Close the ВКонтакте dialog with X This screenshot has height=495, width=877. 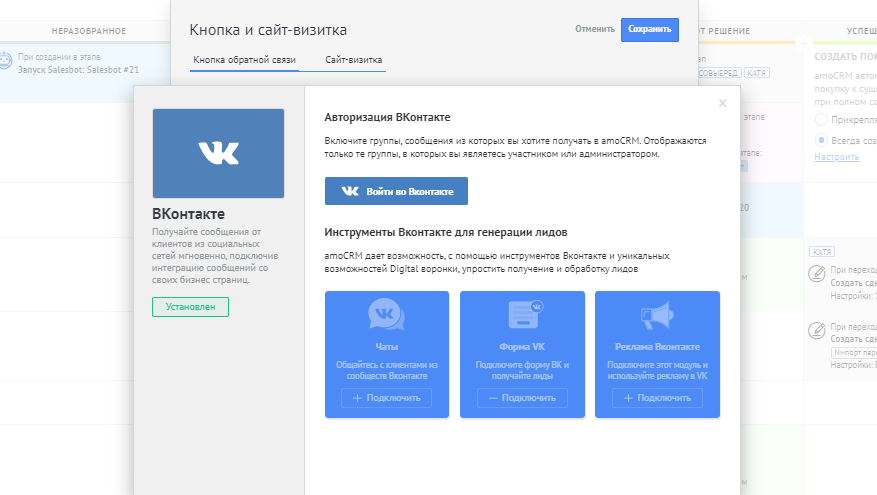point(722,103)
